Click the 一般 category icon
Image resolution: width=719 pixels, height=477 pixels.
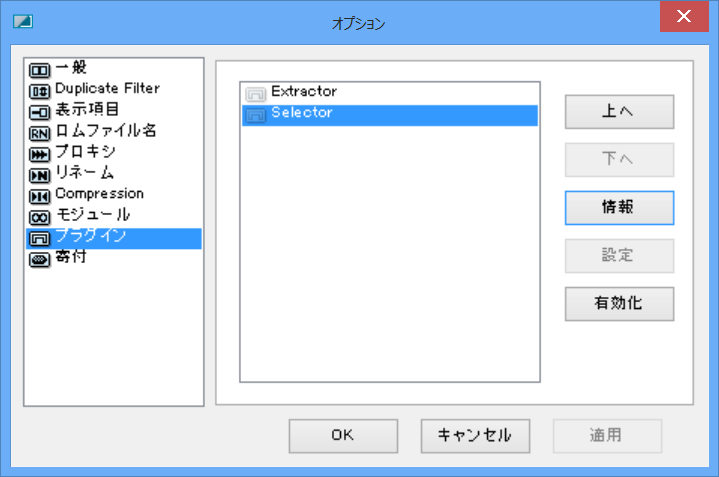point(39,71)
